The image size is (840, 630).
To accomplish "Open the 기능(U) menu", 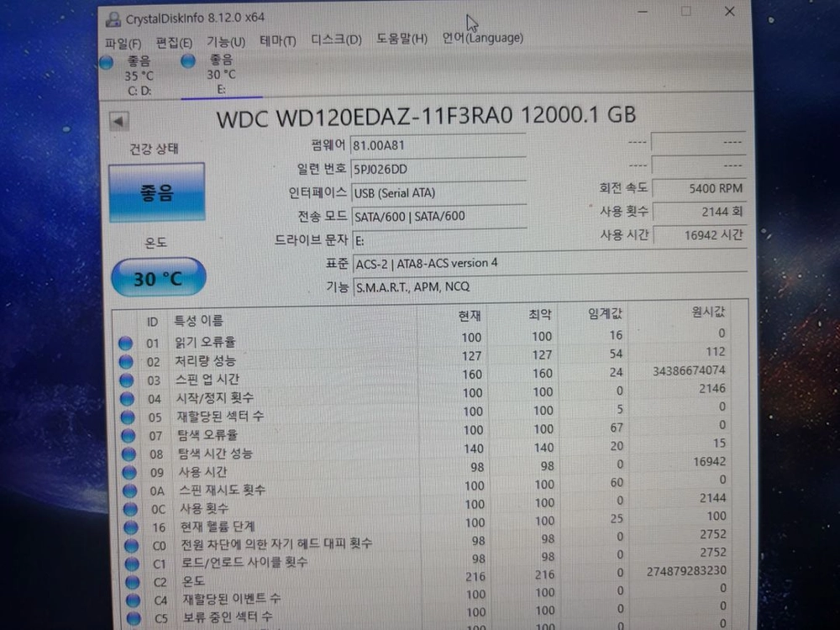I will point(225,41).
